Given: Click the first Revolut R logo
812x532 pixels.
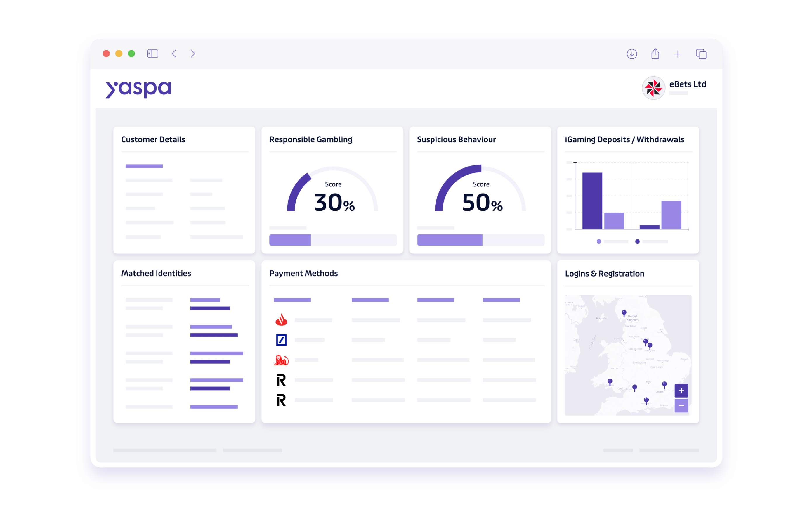Looking at the screenshot, I should [281, 380].
